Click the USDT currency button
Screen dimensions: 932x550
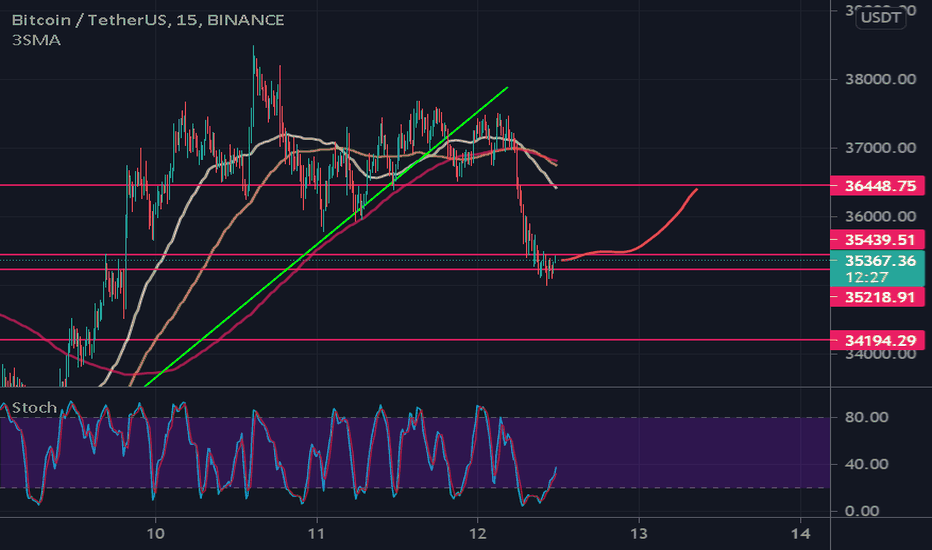(x=880, y=18)
